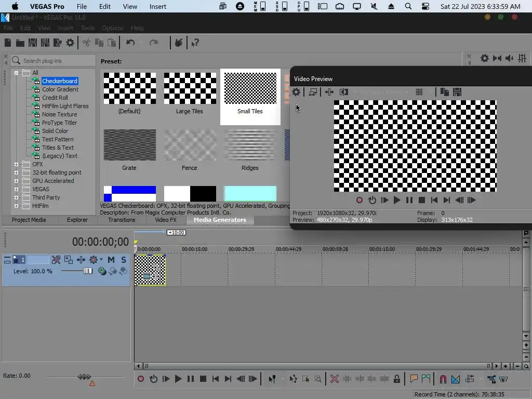Image resolution: width=532 pixels, height=399 pixels.
Task: Open the Video FX tab
Action: (x=166, y=220)
